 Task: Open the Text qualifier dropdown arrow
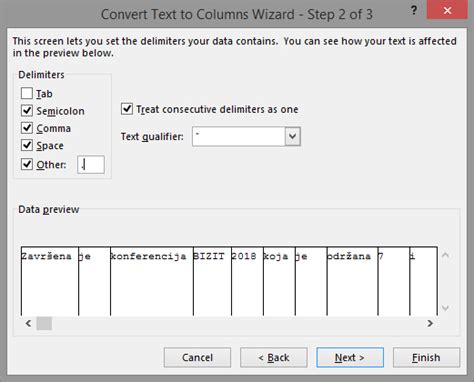(x=292, y=136)
